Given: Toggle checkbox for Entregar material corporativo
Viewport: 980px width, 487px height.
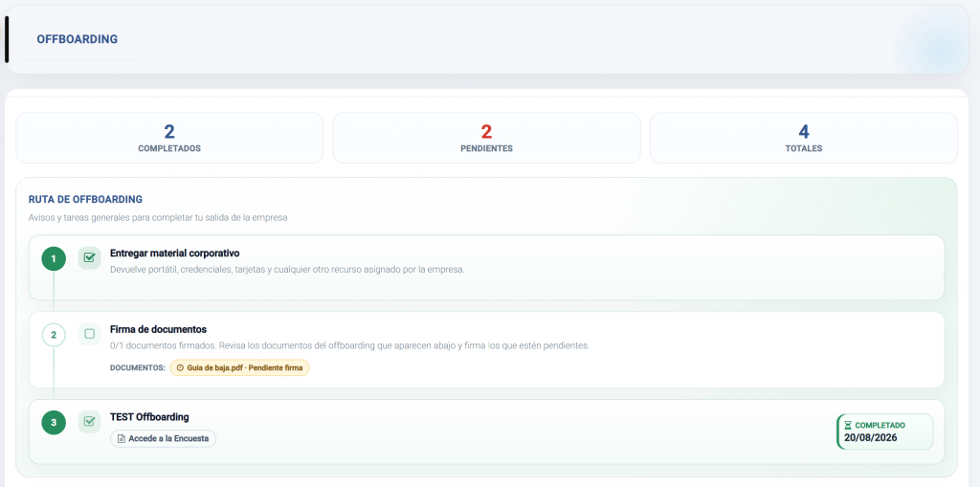Looking at the screenshot, I should click(89, 257).
